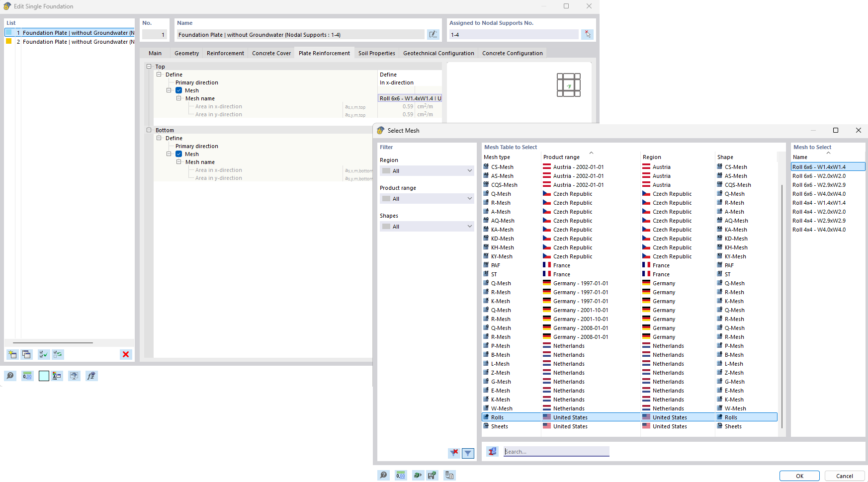
Task: Clear the filter with the red-X funnel icon
Action: [x=454, y=453]
